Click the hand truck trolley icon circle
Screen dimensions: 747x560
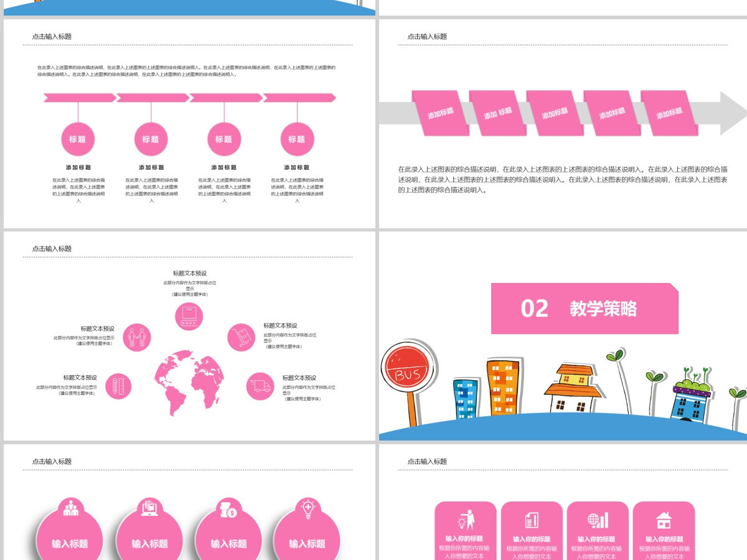click(x=241, y=337)
